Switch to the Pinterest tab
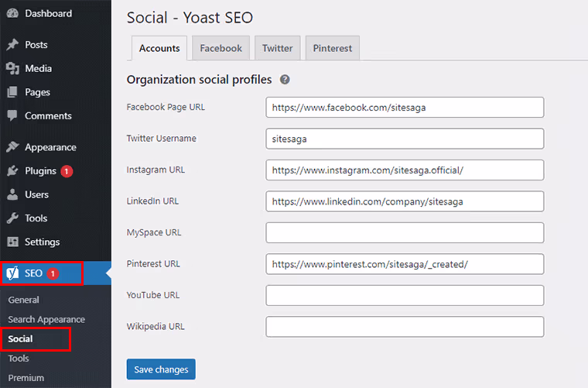The width and height of the screenshot is (588, 388). point(333,48)
